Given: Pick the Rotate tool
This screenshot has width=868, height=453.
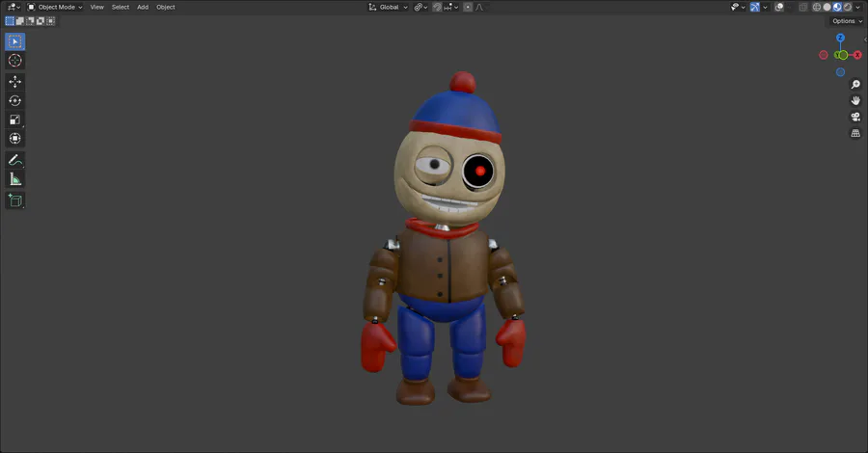Looking at the screenshot, I should 14,100.
